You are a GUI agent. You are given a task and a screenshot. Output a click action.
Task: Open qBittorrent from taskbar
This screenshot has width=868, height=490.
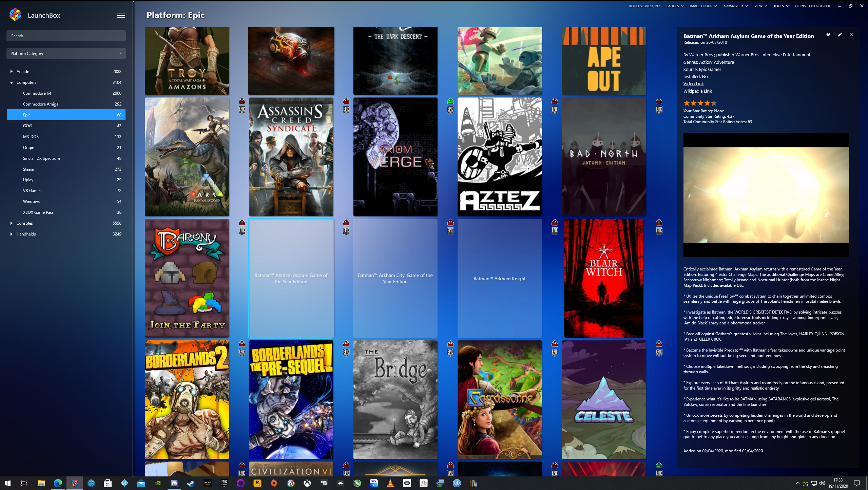pos(457,483)
